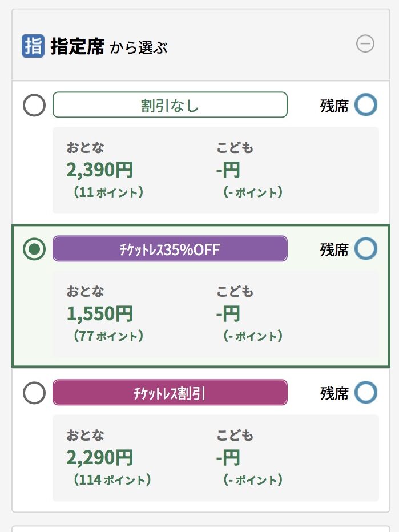Select the 割引なし radio button
The image size is (399, 532).
pos(34,105)
